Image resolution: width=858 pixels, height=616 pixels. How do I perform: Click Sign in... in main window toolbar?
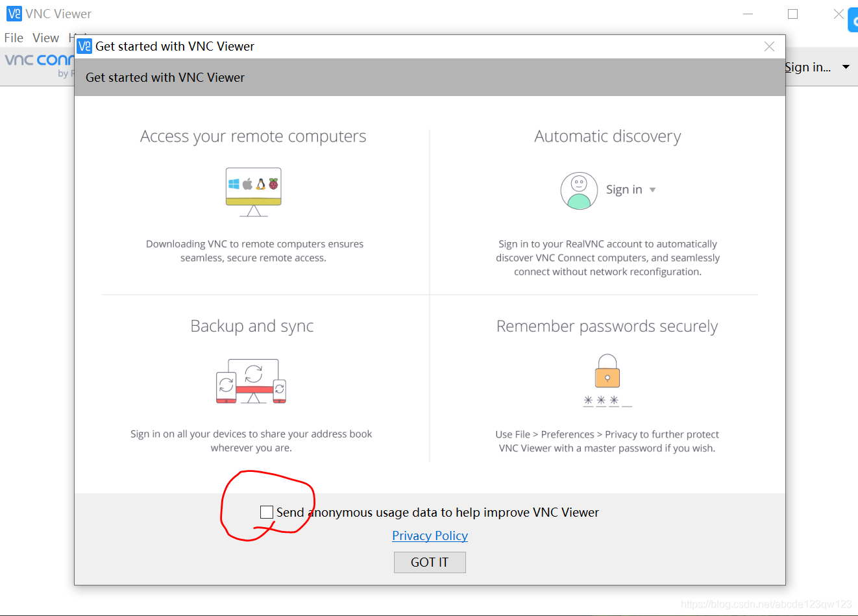coord(808,67)
